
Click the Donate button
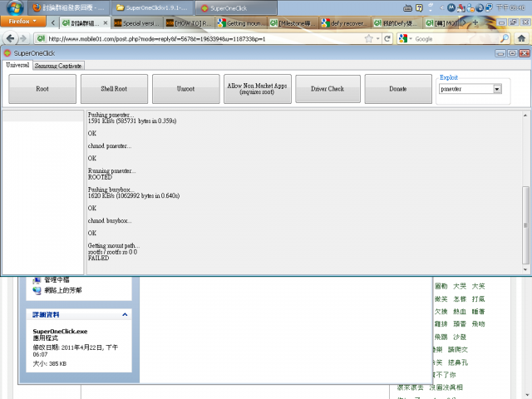coord(398,89)
